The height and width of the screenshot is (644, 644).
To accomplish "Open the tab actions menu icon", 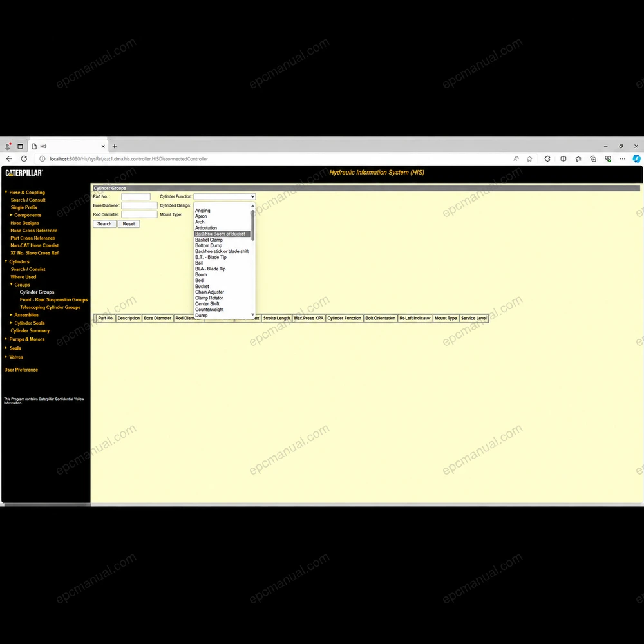I will click(x=20, y=146).
